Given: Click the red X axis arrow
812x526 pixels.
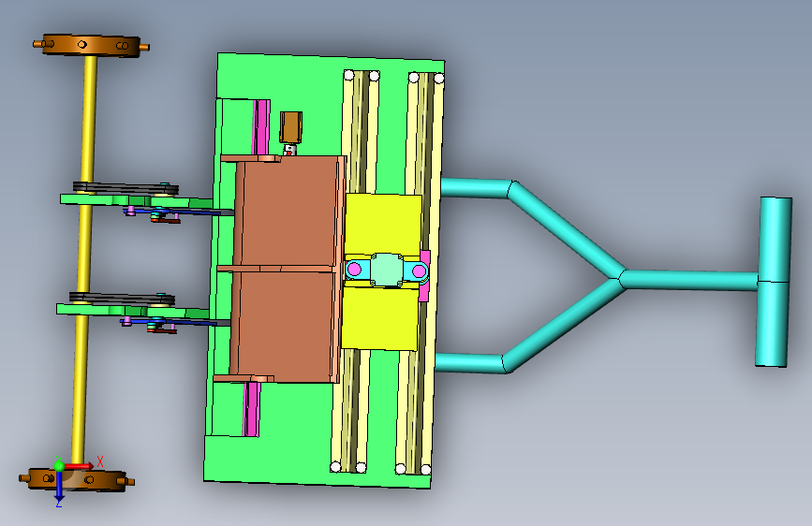Looking at the screenshot, I should click(80, 466).
